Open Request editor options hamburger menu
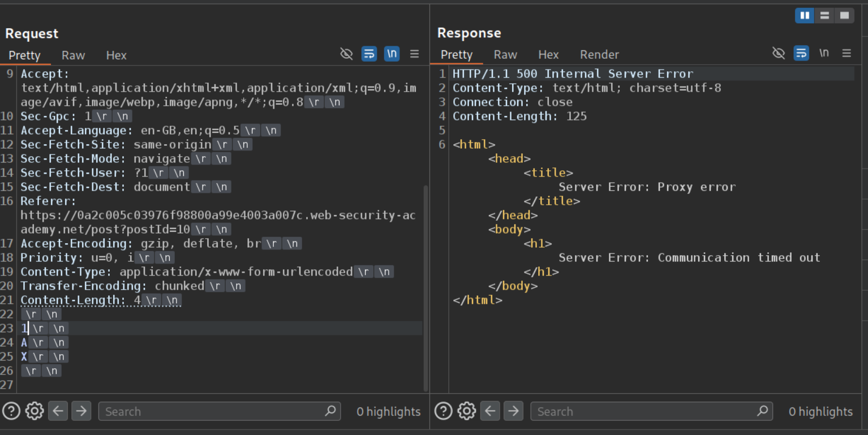This screenshot has width=868, height=435. 415,54
